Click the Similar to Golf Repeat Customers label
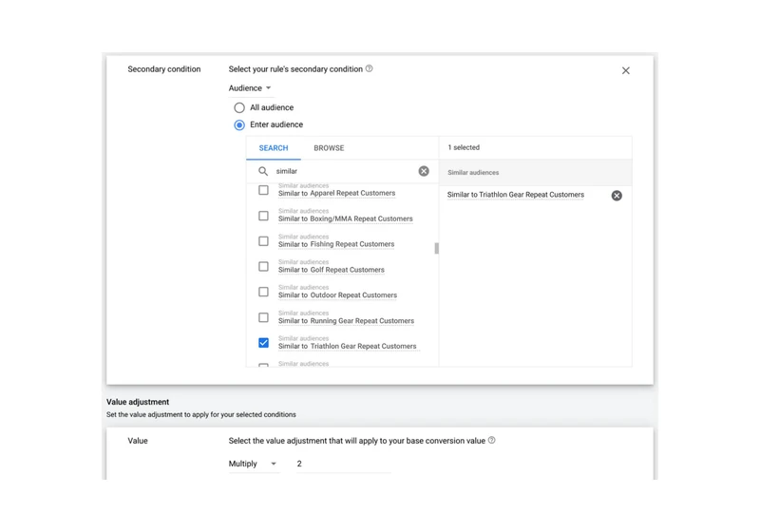The image size is (760, 532). tap(331, 270)
